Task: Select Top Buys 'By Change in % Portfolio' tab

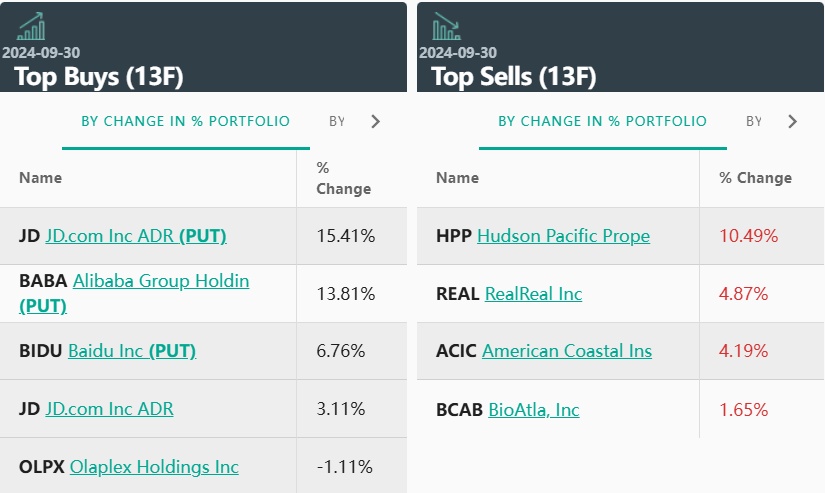Action: point(185,122)
